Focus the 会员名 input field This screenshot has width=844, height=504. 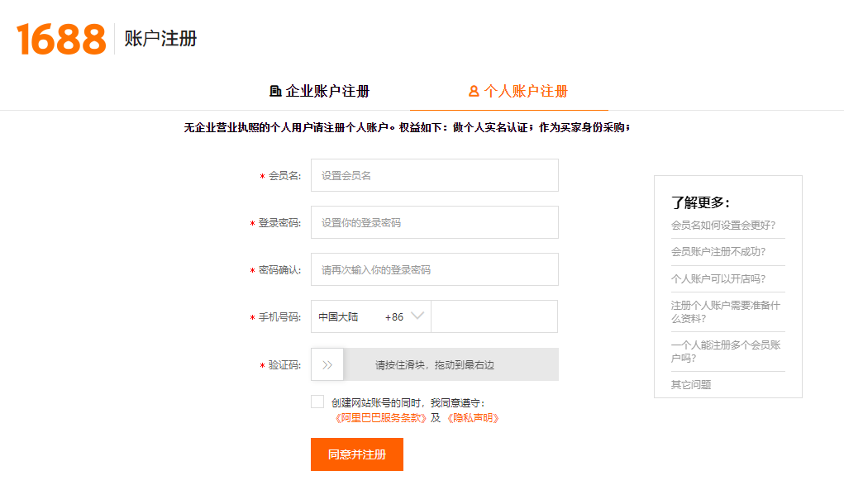click(x=435, y=175)
